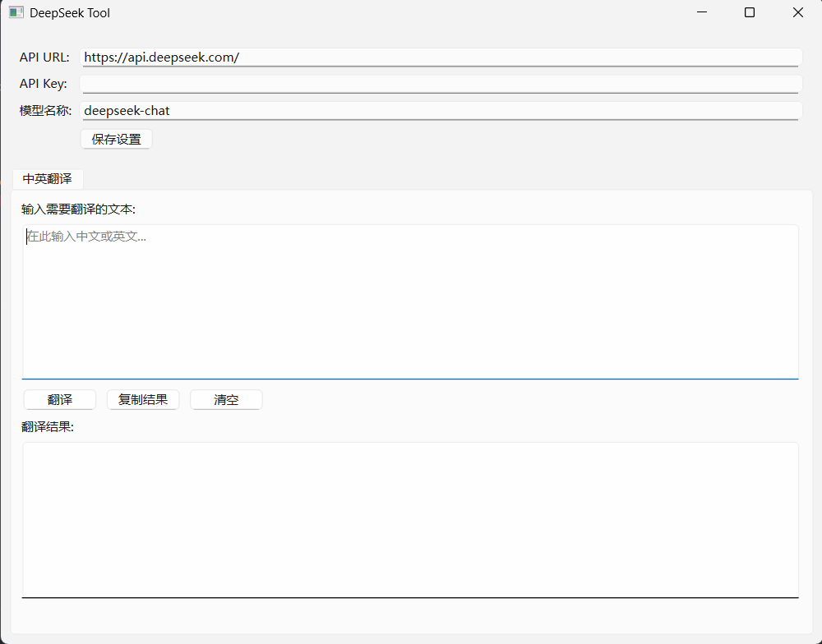
Task: Click the DeepSeek Tool window title text
Action: pos(70,13)
